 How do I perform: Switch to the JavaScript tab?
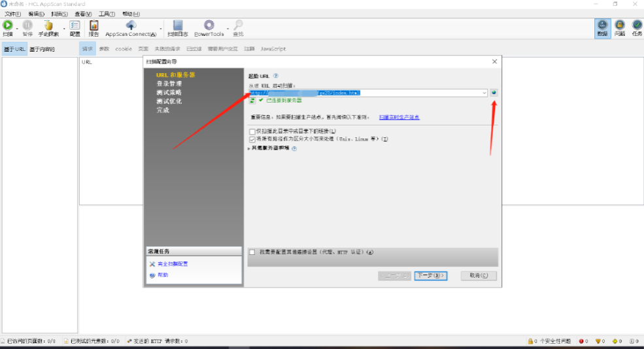click(x=273, y=48)
